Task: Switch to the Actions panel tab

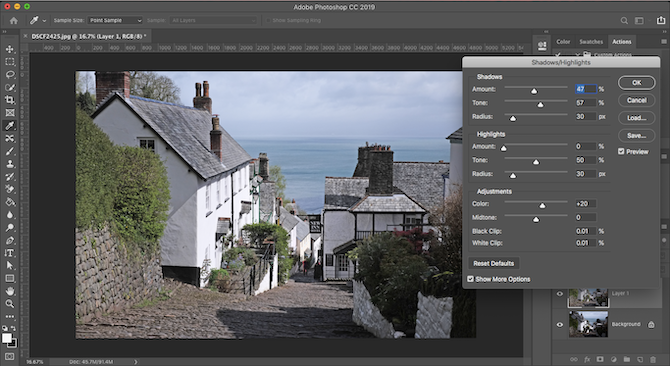Action: (x=622, y=42)
